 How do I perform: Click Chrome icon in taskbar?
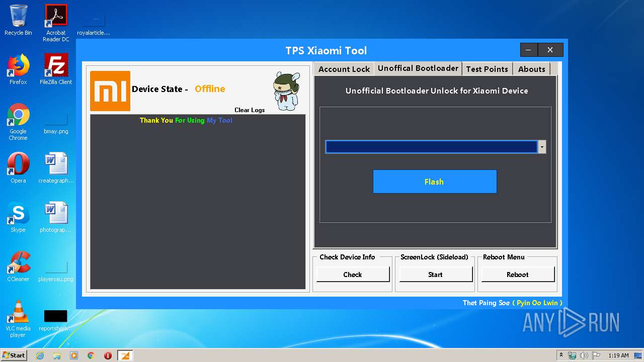[91, 355]
